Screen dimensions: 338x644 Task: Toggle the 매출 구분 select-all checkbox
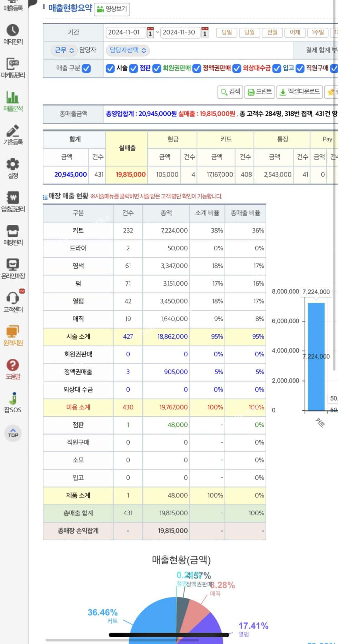point(86,68)
